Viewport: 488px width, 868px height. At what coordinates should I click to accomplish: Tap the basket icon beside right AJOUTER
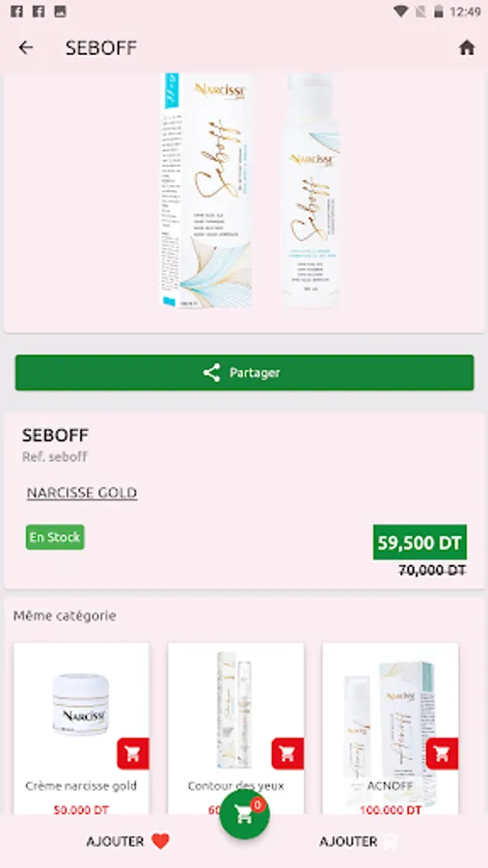click(391, 841)
